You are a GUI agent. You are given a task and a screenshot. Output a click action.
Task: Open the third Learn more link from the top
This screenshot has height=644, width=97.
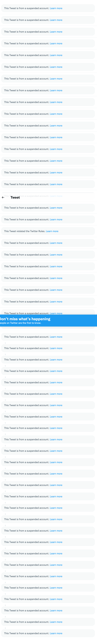click(x=56, y=32)
